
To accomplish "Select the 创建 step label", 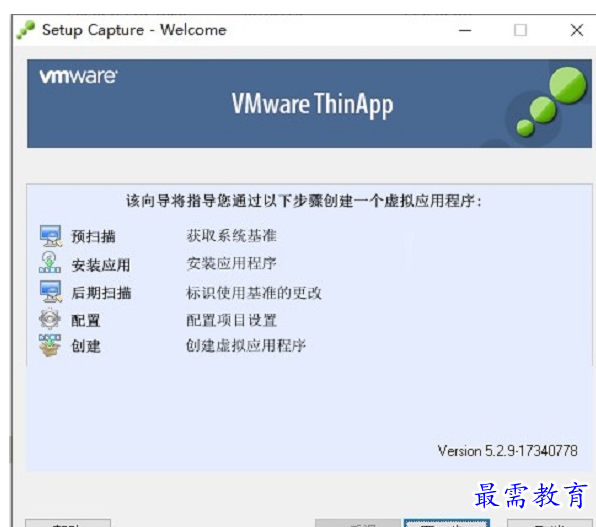I will tap(86, 346).
